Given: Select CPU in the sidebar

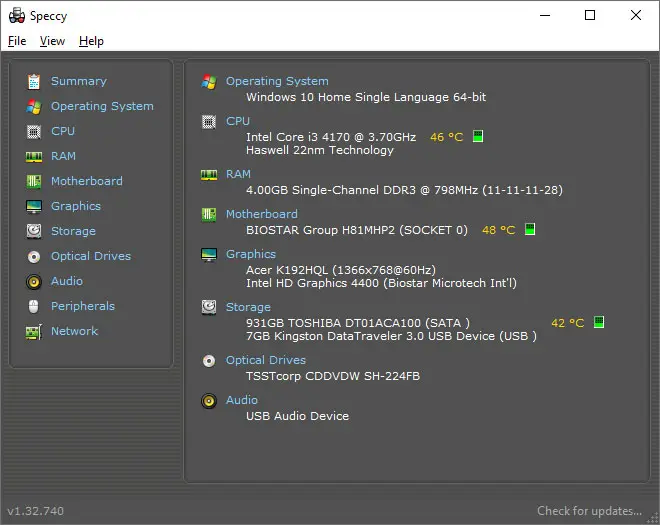Looking at the screenshot, I should (x=63, y=131).
